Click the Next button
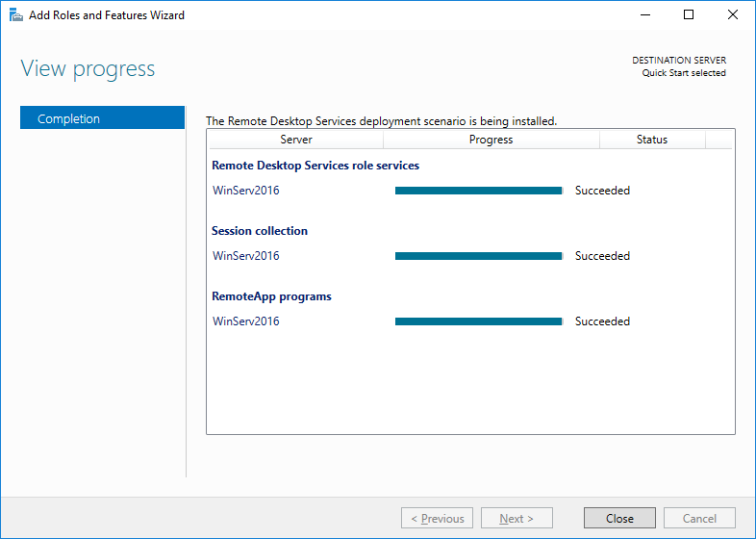Image resolution: width=756 pixels, height=539 pixels. click(517, 518)
